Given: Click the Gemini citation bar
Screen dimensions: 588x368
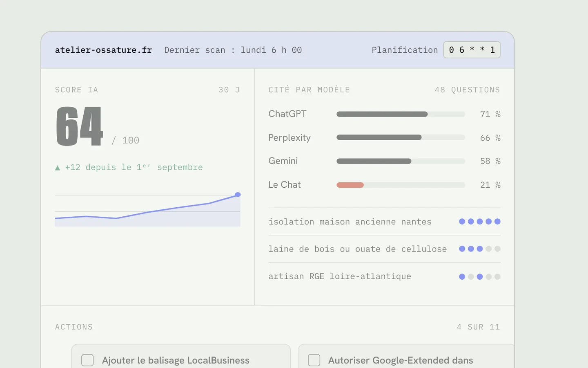Looking at the screenshot, I should (x=401, y=161).
